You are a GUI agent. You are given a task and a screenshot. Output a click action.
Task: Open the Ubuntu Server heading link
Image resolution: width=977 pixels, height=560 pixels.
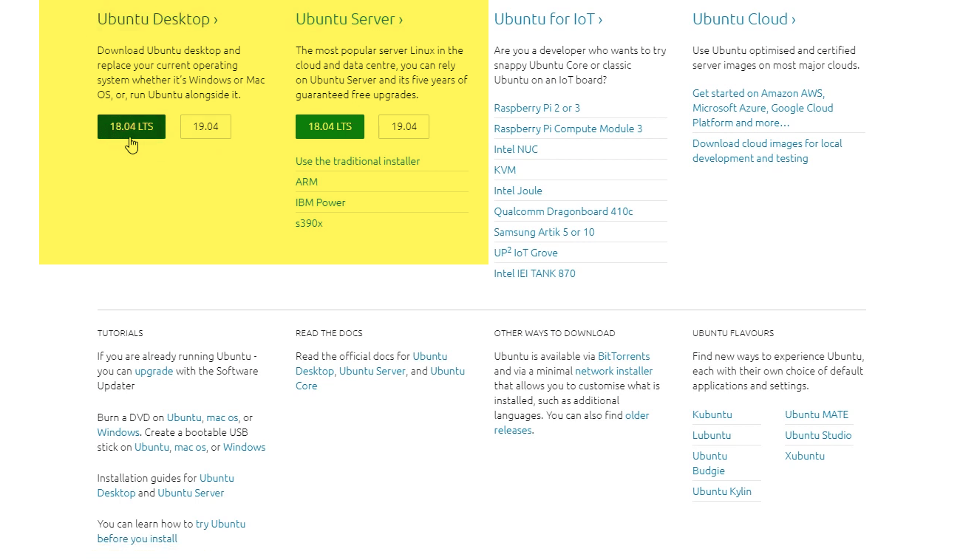coord(350,19)
